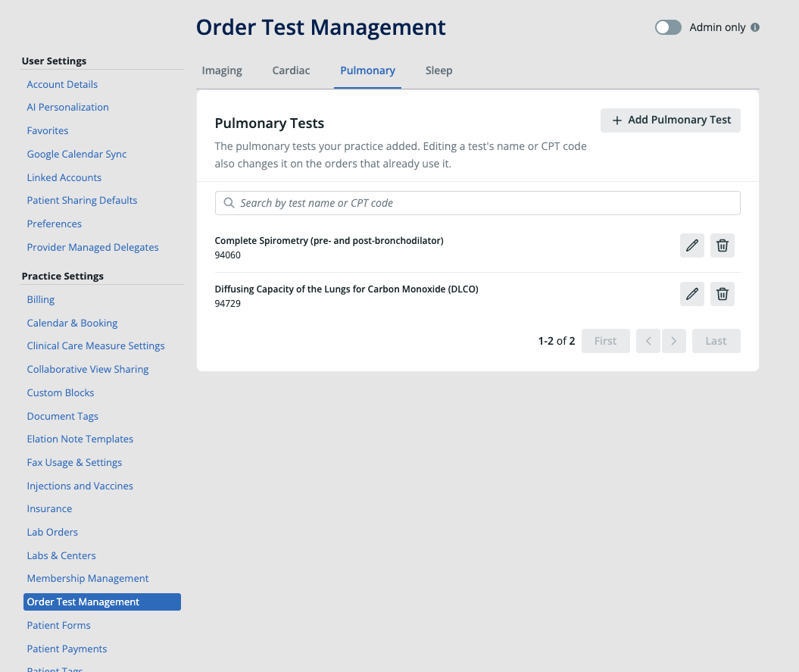Open the Sleep tab
This screenshot has width=799, height=672.
point(439,70)
